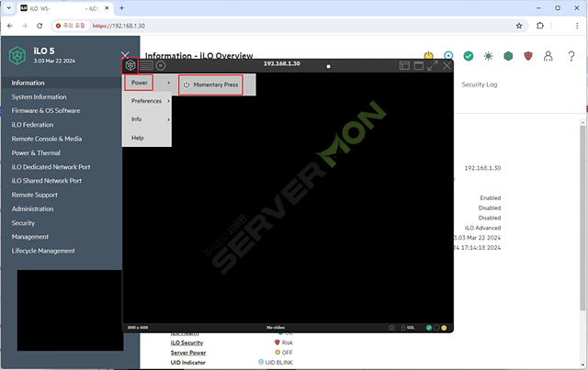
Task: Click the iLO 5 logo in the sidebar
Action: (17, 55)
